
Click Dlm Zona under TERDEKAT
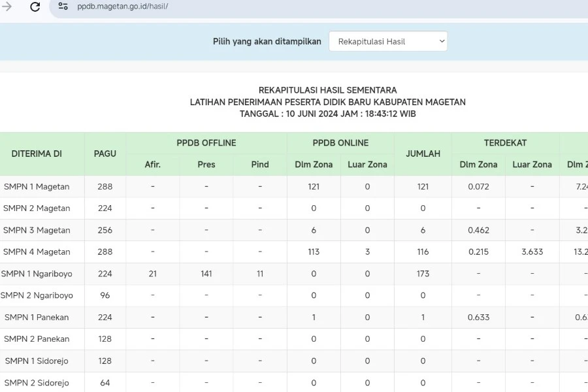(478, 164)
